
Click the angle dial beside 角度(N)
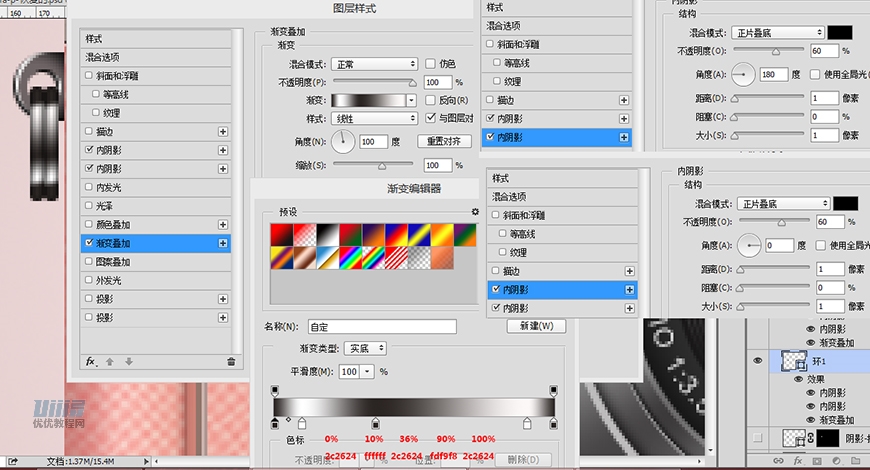tap(343, 141)
